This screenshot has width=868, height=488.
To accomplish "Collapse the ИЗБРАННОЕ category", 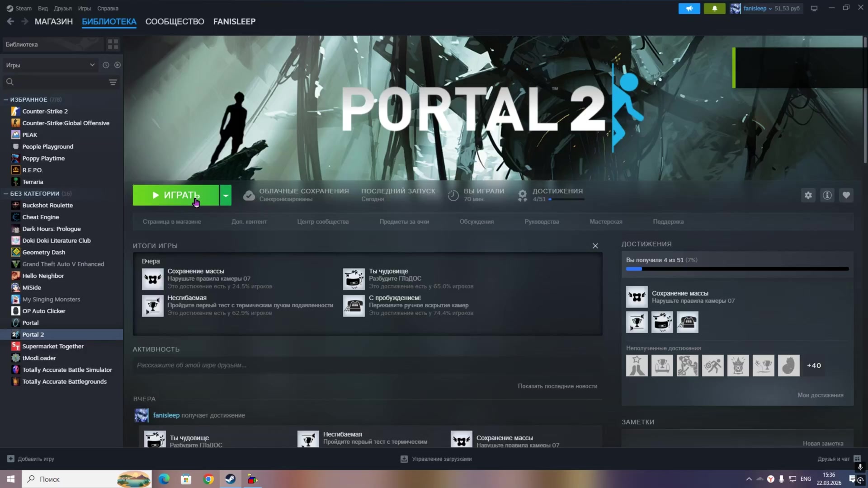I will pos(6,99).
